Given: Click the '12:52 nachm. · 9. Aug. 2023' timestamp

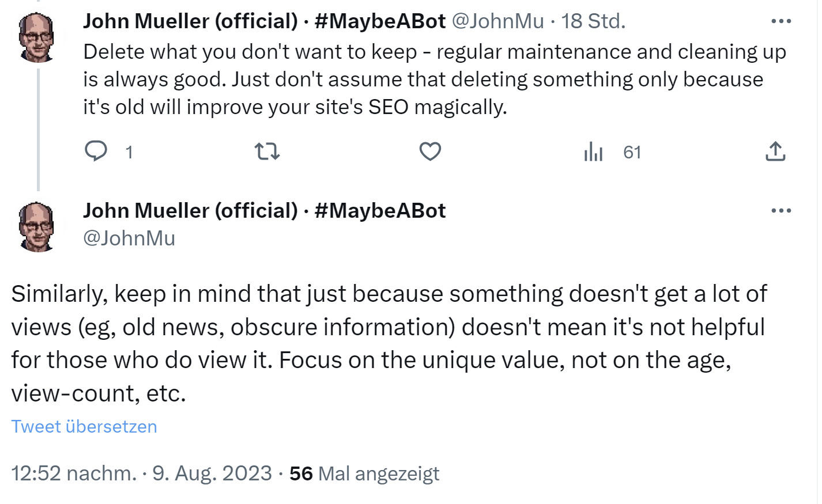Looking at the screenshot, I should click(141, 473).
